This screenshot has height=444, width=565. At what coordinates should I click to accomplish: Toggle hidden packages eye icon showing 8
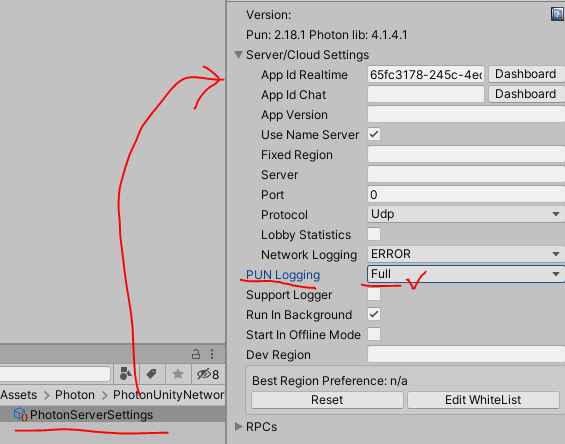click(208, 374)
